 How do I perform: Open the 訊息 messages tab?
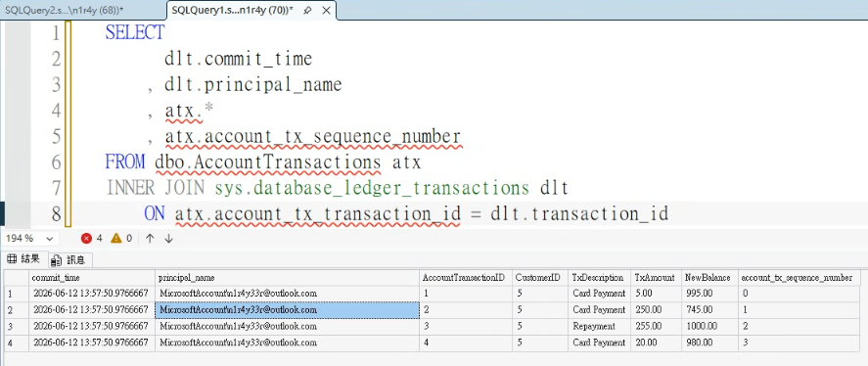coord(69,259)
